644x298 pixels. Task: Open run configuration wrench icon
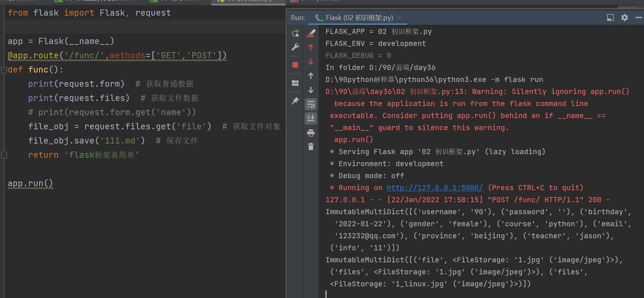coord(295,47)
